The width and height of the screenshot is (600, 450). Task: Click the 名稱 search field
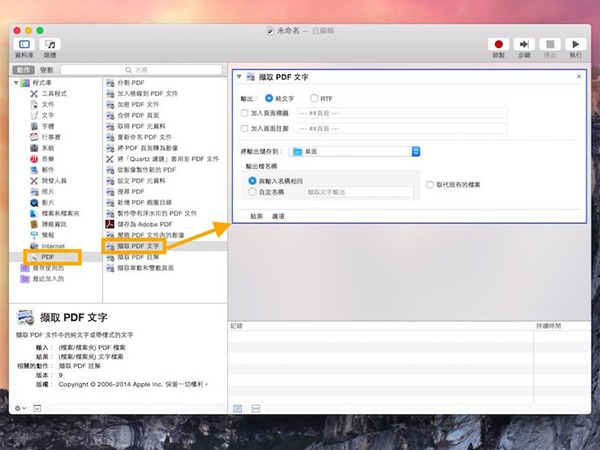click(141, 70)
